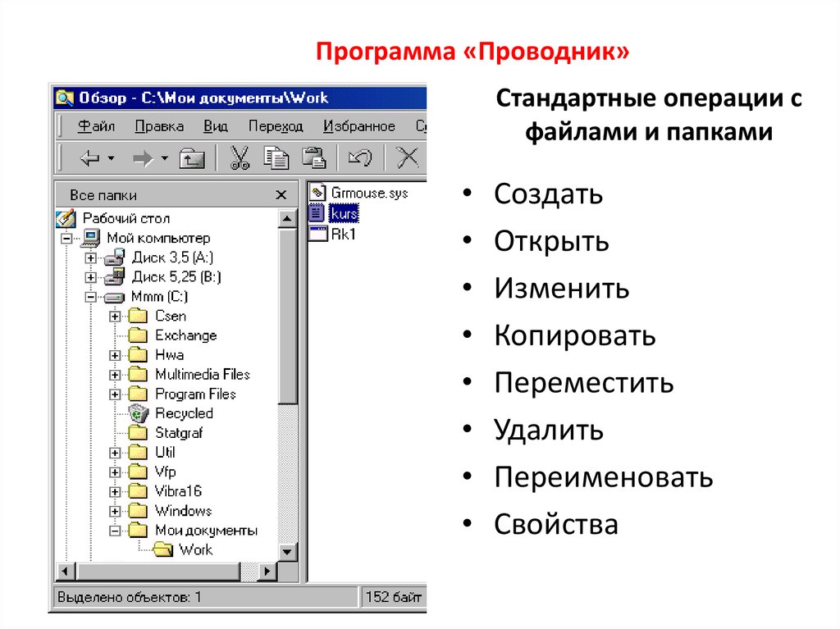The image size is (840, 629).
Task: Click the Рабочий стол desktop icon
Action: pos(66,219)
